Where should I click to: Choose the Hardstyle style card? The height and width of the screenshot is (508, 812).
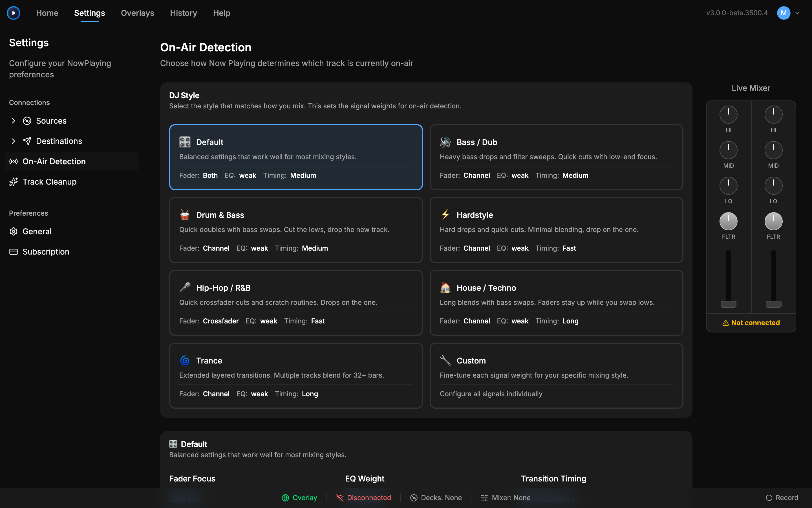click(x=556, y=230)
